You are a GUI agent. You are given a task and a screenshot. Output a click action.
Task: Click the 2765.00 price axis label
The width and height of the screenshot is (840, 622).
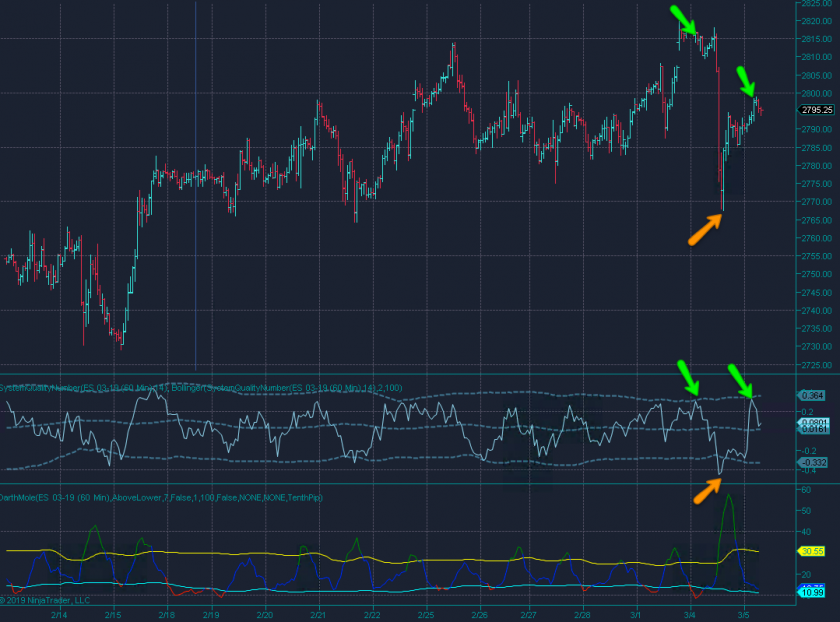pyautogui.click(x=817, y=220)
